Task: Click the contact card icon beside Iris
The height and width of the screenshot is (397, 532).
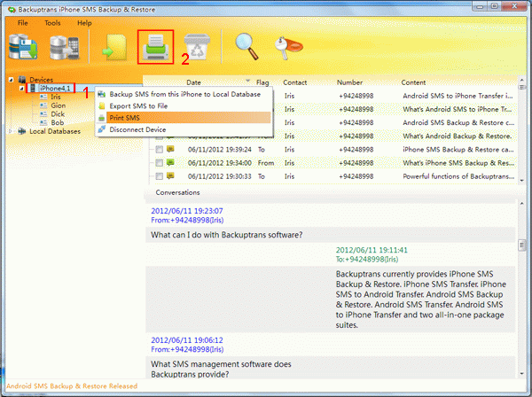Action: pyautogui.click(x=43, y=97)
